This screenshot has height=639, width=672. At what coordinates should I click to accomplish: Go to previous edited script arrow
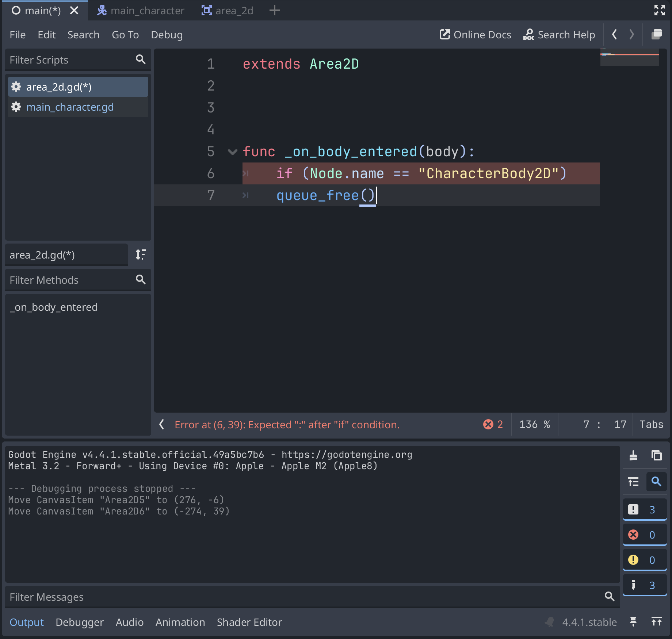(x=614, y=35)
